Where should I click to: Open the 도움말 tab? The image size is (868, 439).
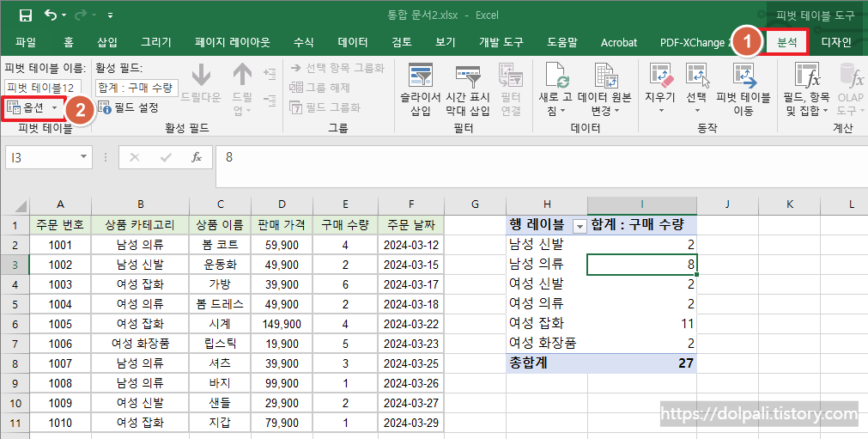click(x=562, y=42)
